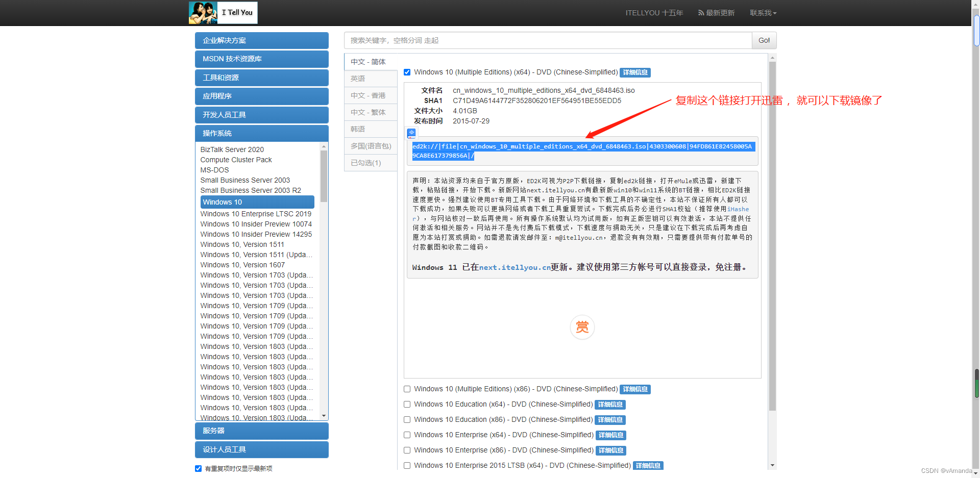Open the RSS 最新更新 feed link
This screenshot has width=980, height=478.
tap(717, 13)
